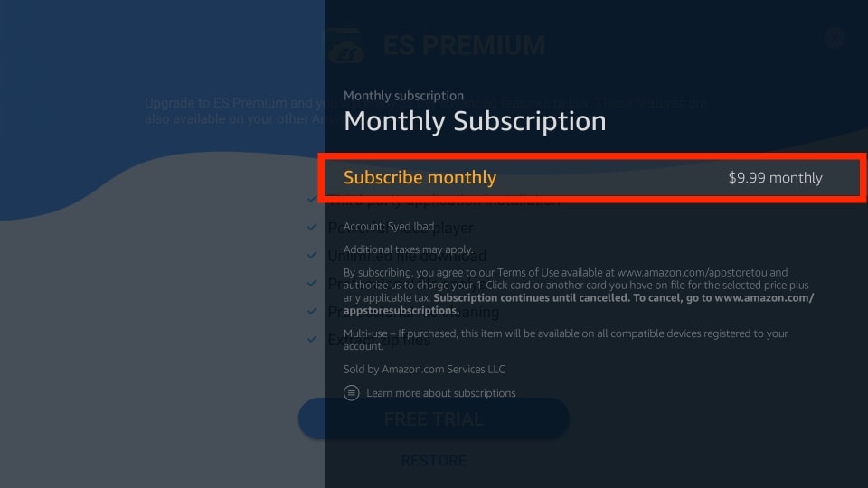Click checkmark beside the zip files feature

point(312,339)
